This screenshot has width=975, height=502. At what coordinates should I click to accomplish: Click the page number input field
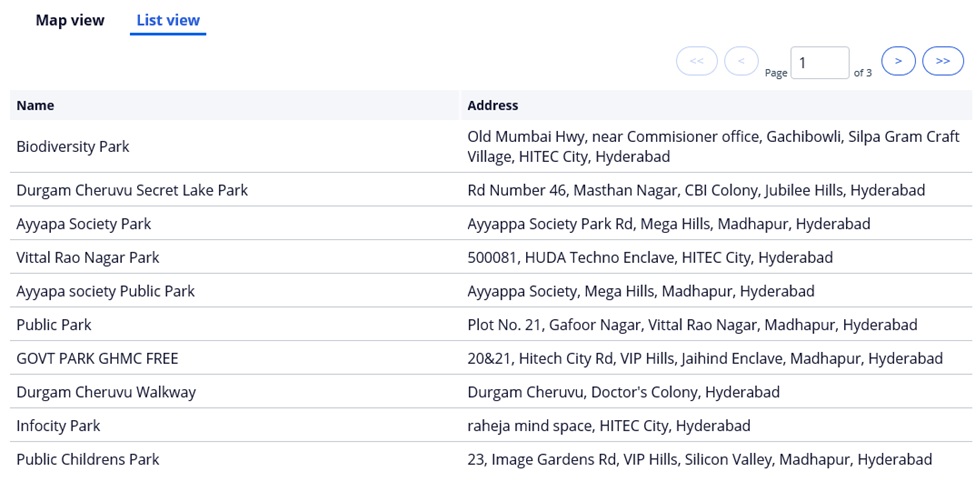820,63
